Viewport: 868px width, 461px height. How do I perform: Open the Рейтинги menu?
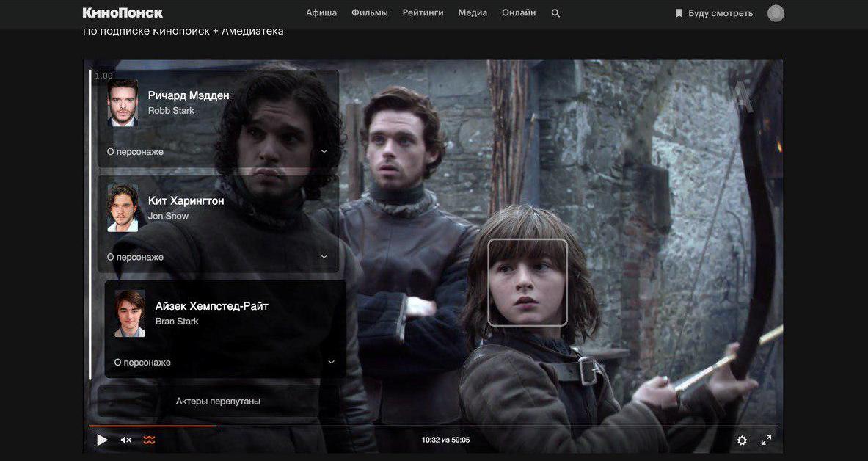tap(423, 12)
